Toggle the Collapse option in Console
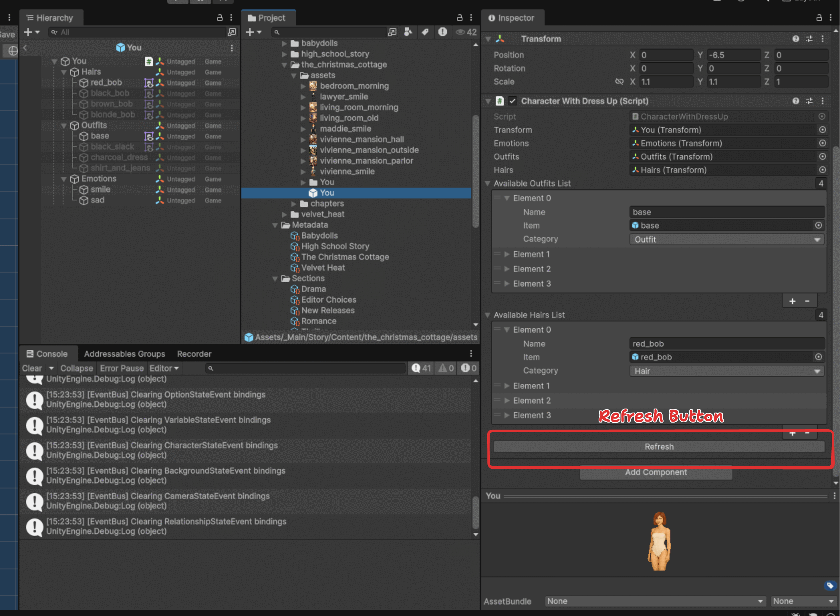The height and width of the screenshot is (616, 840). [77, 368]
